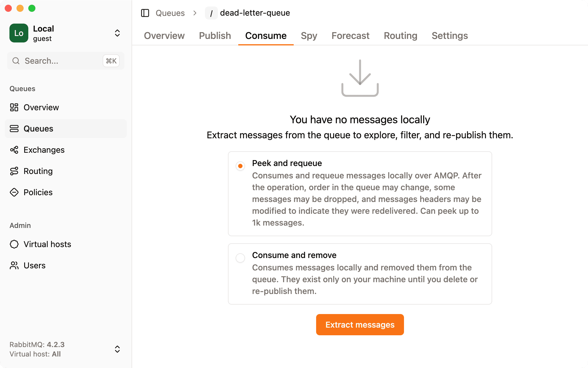This screenshot has height=368, width=588.
Task: Expand the Local guest connection switcher
Action: [x=117, y=33]
